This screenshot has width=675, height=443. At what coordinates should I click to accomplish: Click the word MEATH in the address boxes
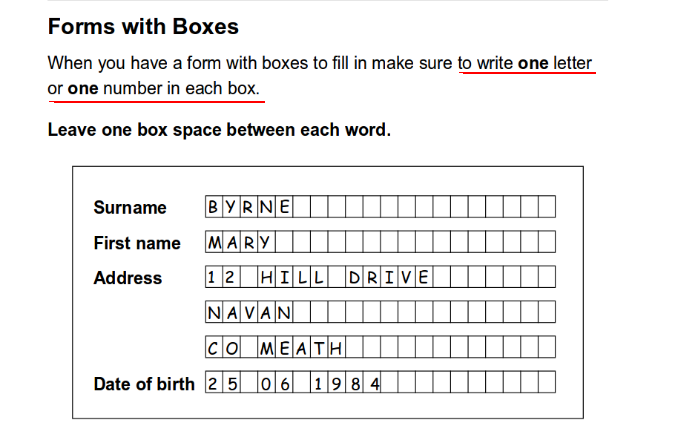301,348
